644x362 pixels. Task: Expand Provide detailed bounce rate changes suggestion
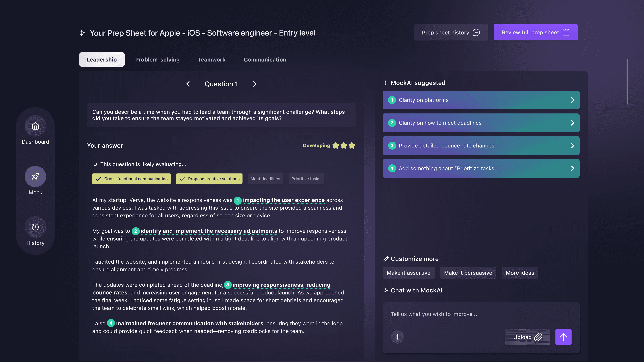pyautogui.click(x=481, y=146)
